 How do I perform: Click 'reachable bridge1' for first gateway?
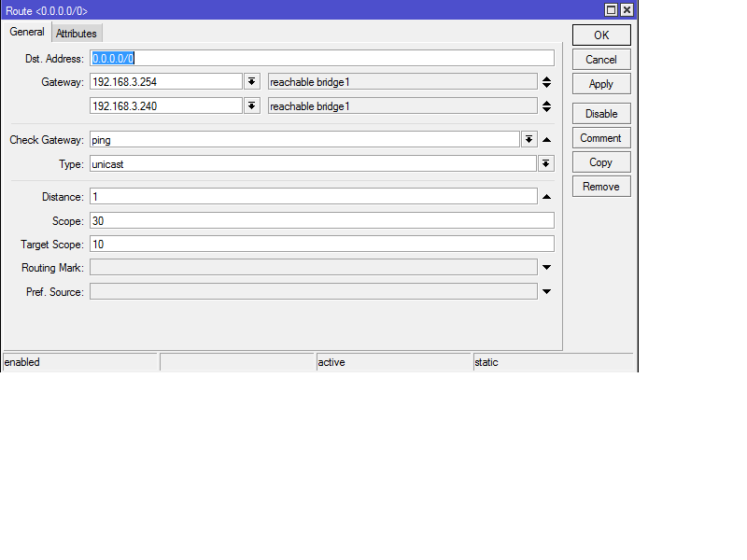(402, 82)
